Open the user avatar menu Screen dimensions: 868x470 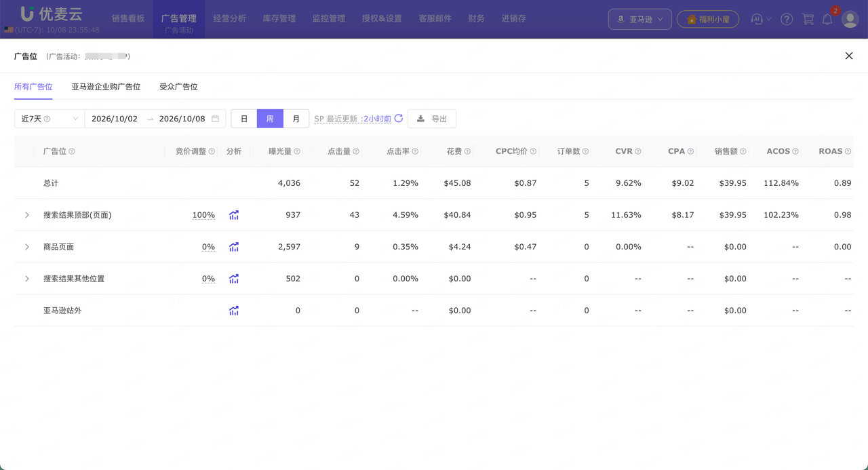click(850, 19)
